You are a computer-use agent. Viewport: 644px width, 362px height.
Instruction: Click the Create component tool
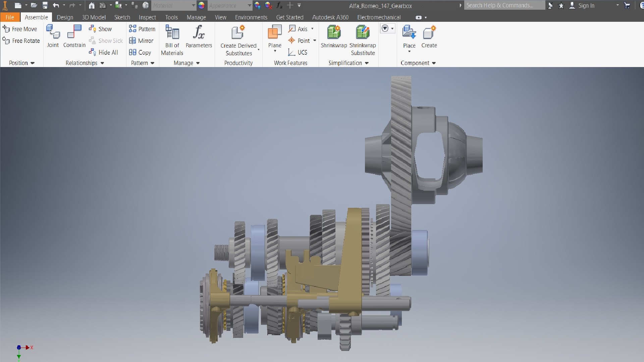coord(429,36)
